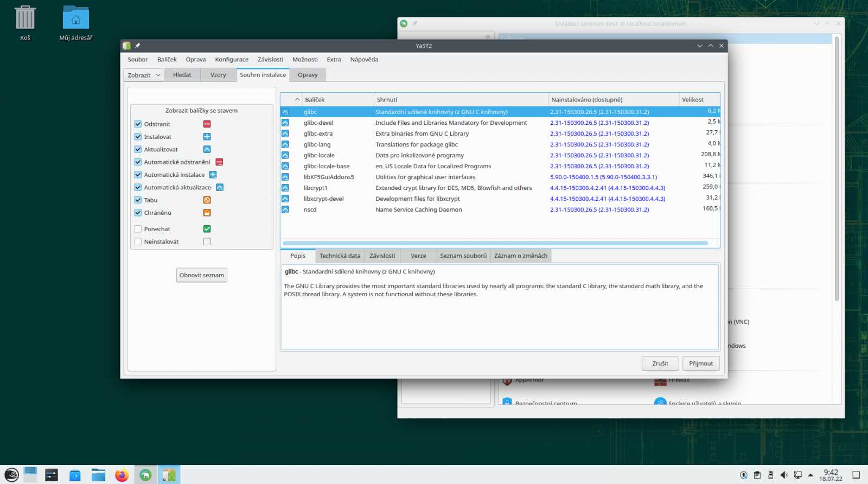
Task: Select the nscd package row
Action: (x=500, y=209)
